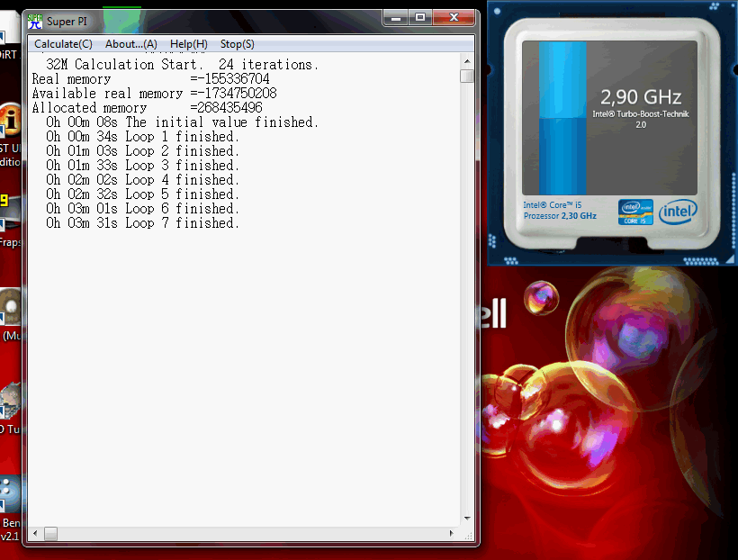The height and width of the screenshot is (560, 738).
Task: Click the horizontal scrollbar right arrow
Action: 452,534
